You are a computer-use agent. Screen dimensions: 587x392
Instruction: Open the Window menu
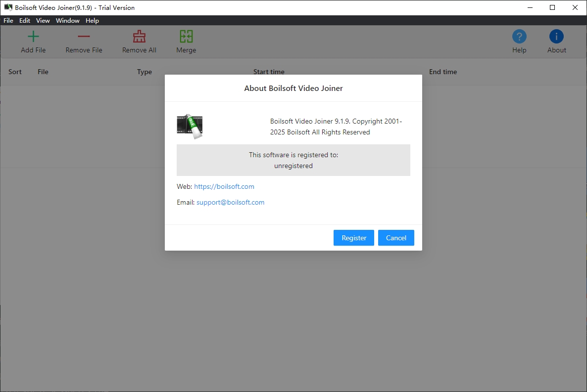(68, 21)
